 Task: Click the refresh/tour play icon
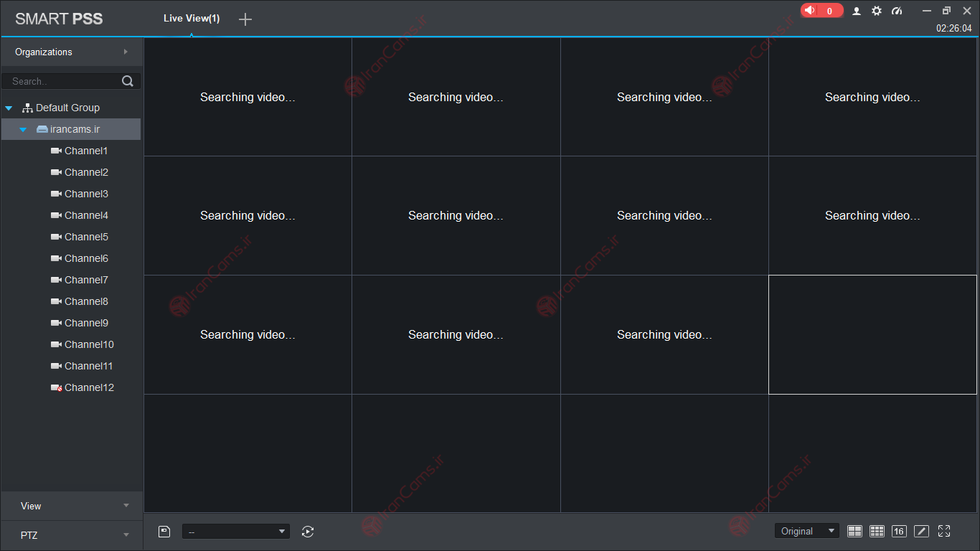308,532
